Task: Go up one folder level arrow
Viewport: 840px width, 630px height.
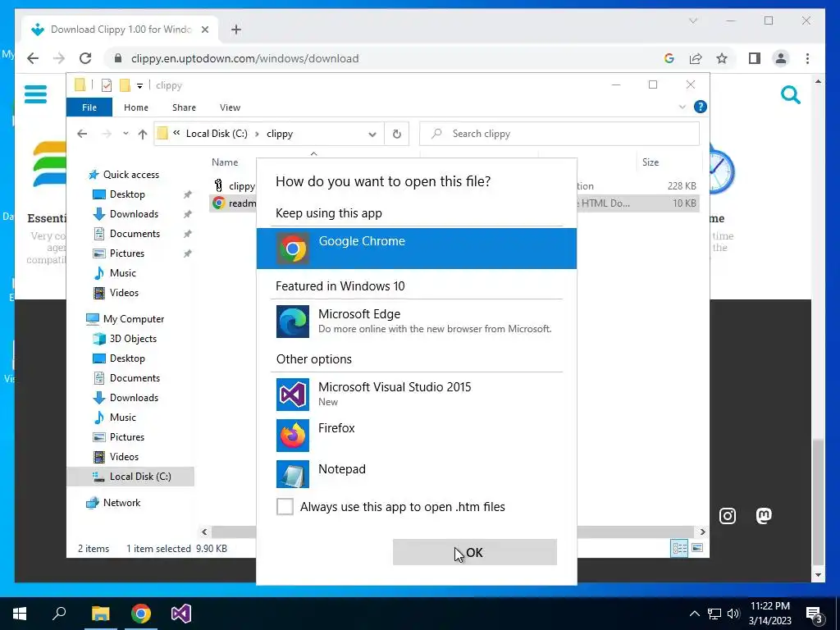Action: pos(143,134)
